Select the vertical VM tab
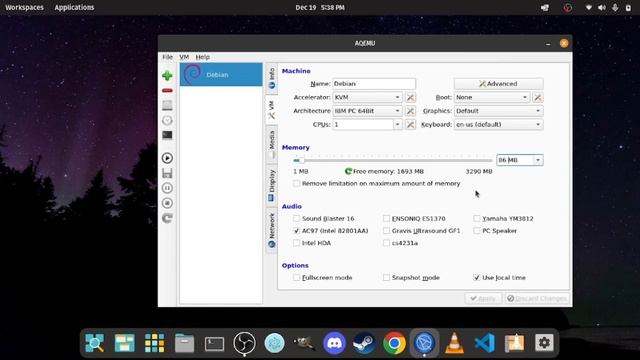The image size is (640, 360). (x=271, y=110)
